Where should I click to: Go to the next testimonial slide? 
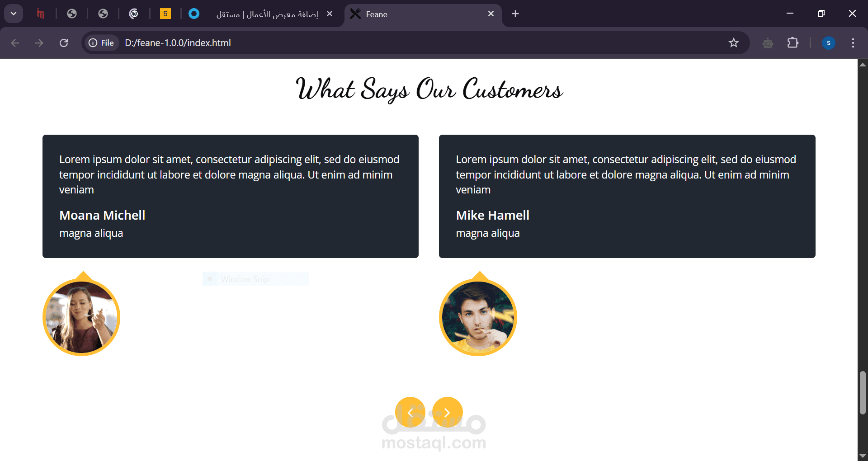pos(447,412)
